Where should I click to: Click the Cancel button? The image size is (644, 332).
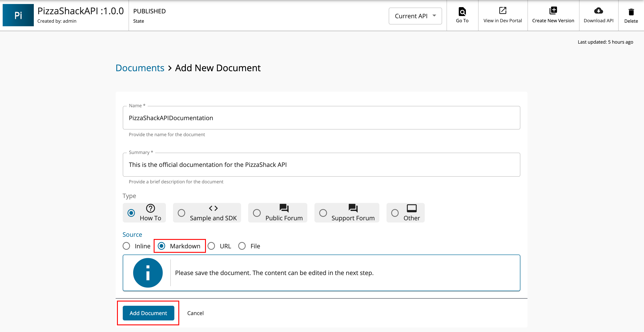(195, 313)
